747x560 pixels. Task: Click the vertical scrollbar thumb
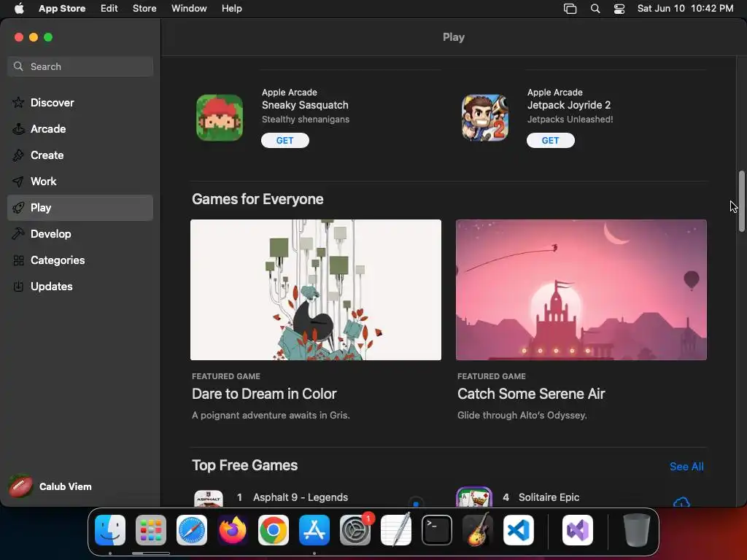tap(741, 201)
